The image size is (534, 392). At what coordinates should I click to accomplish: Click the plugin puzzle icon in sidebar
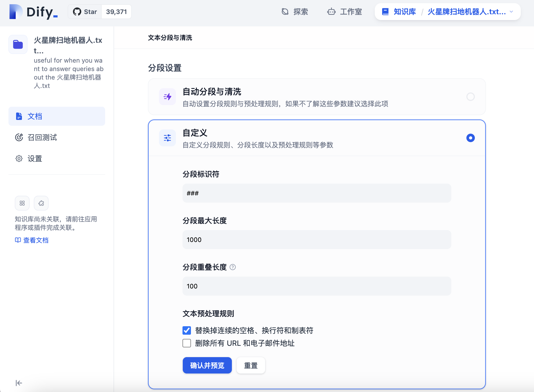41,203
